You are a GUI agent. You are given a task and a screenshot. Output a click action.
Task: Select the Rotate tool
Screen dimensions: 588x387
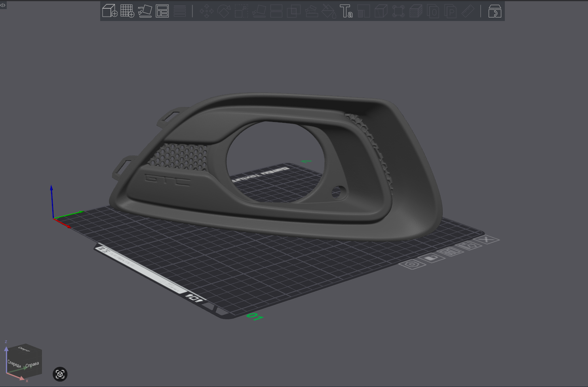click(224, 11)
